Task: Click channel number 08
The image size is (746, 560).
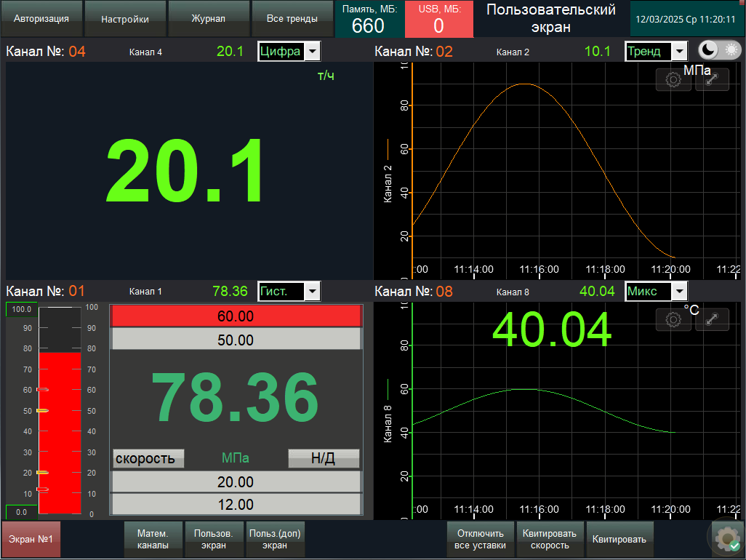Action: pos(444,291)
